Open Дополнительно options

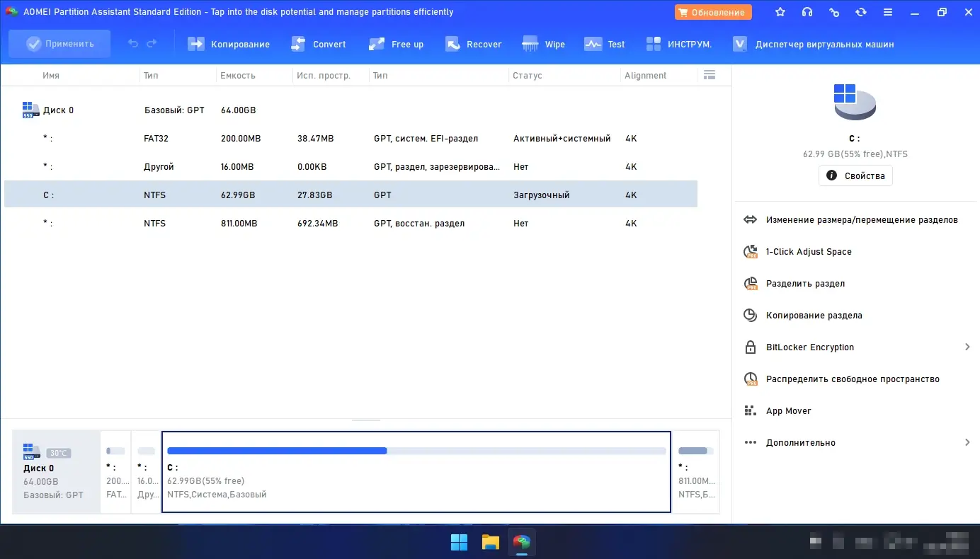coord(801,443)
